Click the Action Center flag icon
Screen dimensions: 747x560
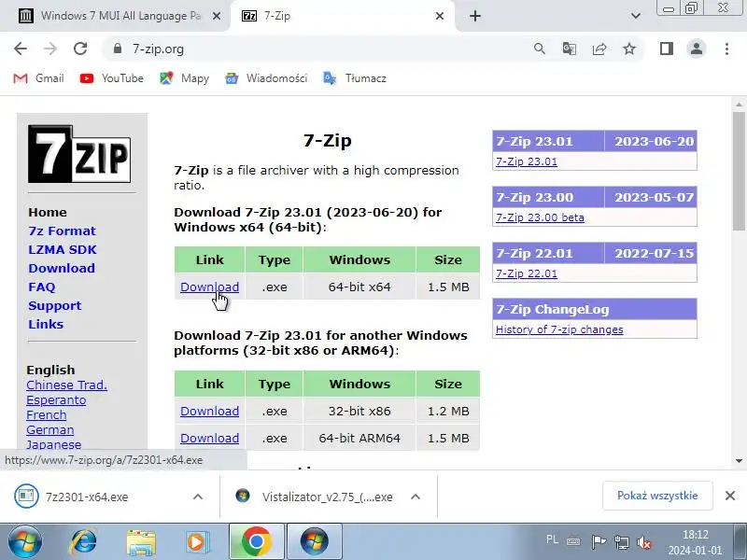pos(599,541)
